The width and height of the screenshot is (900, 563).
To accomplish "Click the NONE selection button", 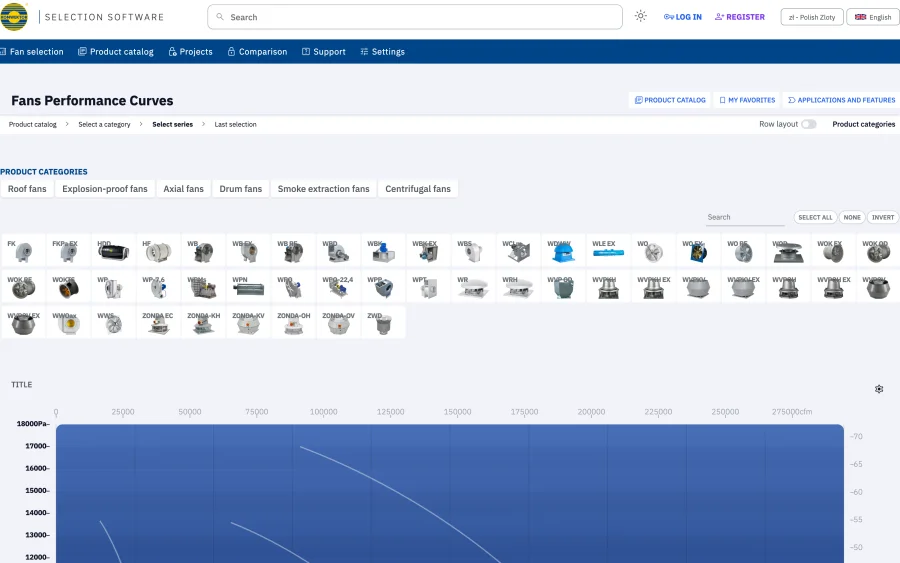I will (852, 218).
